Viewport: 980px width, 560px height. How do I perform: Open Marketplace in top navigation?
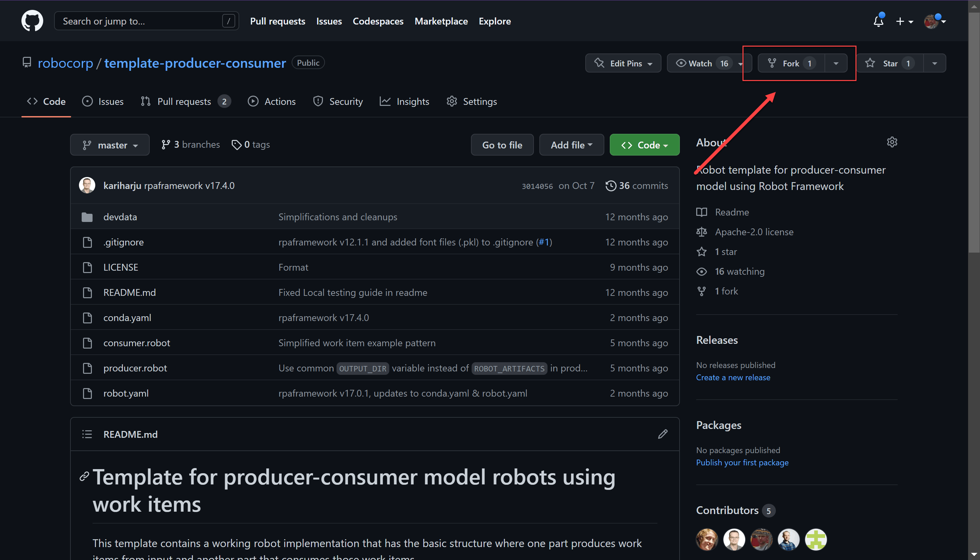(441, 21)
